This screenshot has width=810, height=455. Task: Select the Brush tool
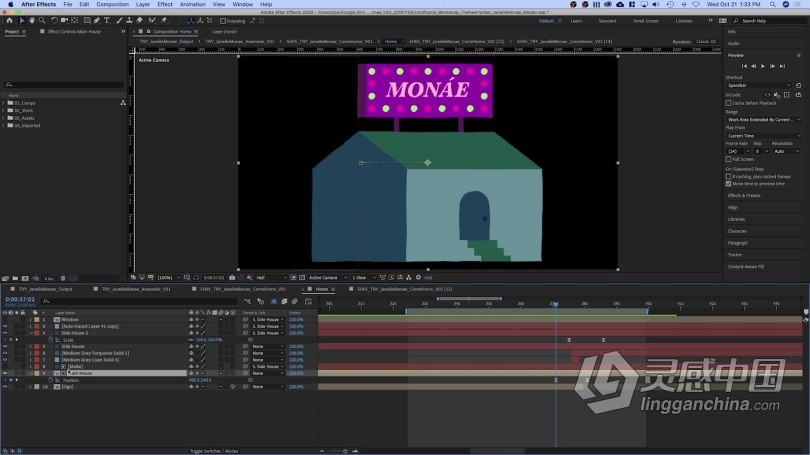point(119,21)
